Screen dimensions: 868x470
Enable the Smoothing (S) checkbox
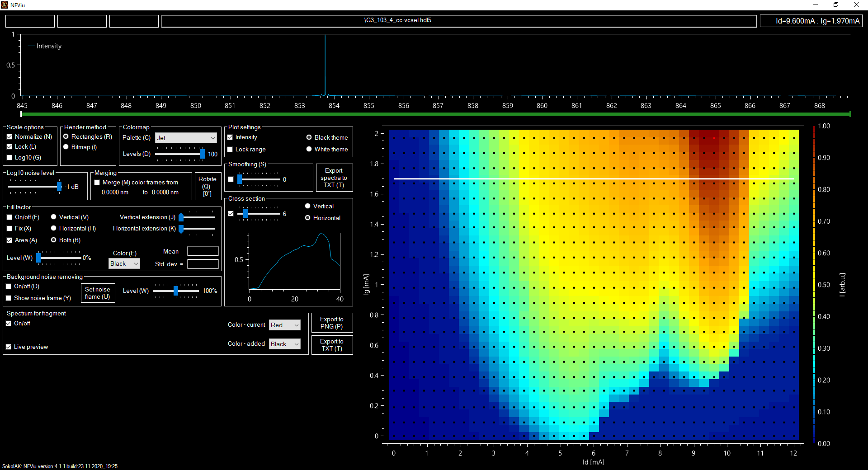coord(231,179)
